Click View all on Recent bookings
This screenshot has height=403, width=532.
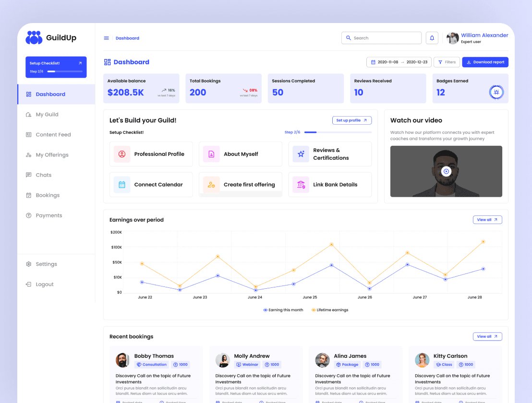pos(487,336)
